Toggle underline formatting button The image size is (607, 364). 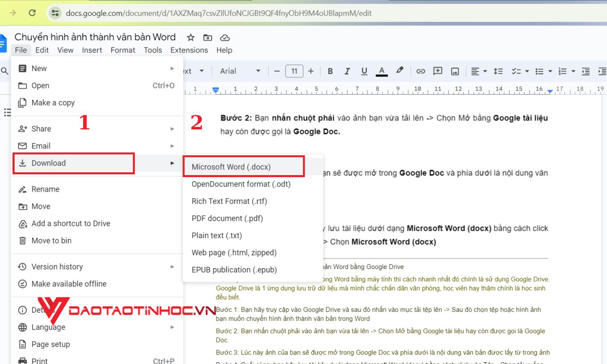pos(364,71)
